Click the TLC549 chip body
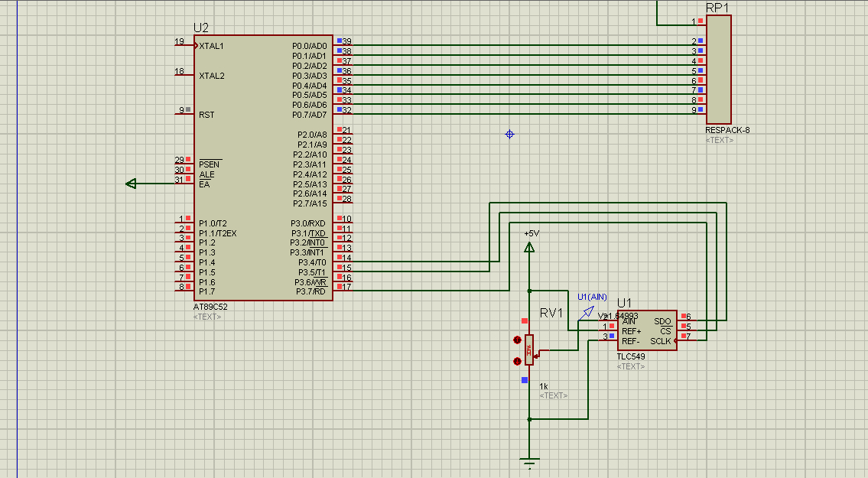868x478 pixels. click(647, 330)
